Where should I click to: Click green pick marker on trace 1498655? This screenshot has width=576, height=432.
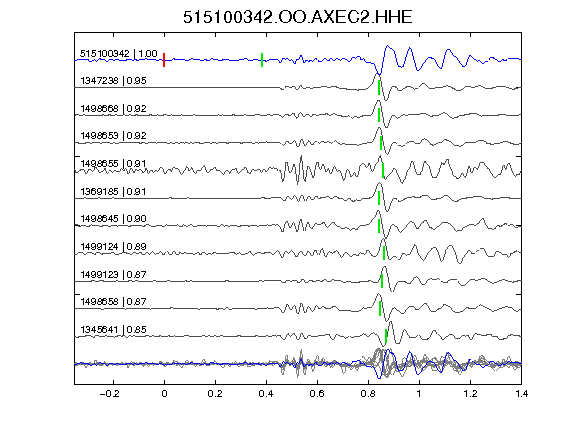pyautogui.click(x=383, y=171)
